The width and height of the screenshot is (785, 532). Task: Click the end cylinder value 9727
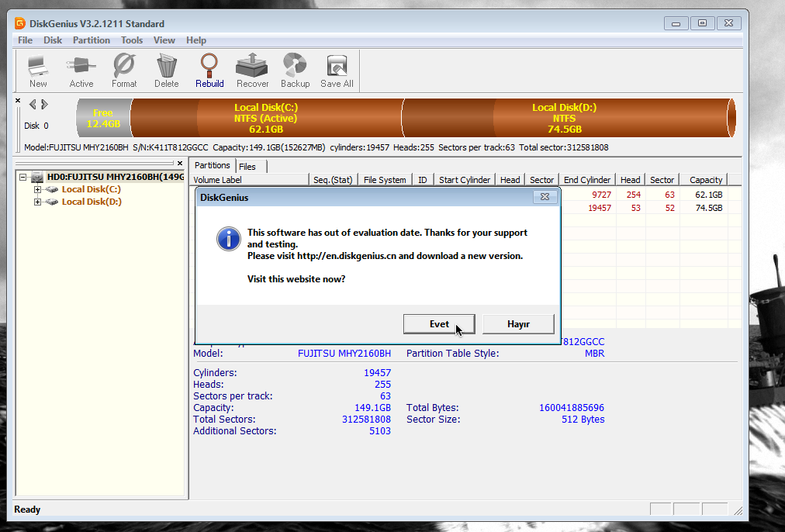click(x=601, y=195)
